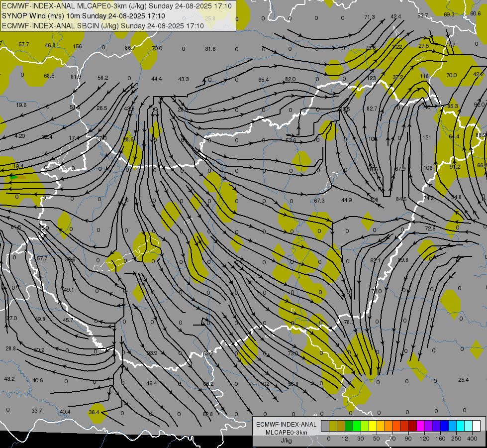Select the pure yellow legend swatch
The image size is (487, 448).
click(373, 426)
